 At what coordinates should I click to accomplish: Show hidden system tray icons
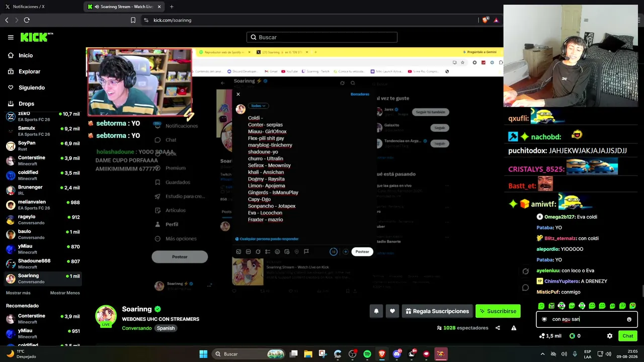[x=543, y=354]
